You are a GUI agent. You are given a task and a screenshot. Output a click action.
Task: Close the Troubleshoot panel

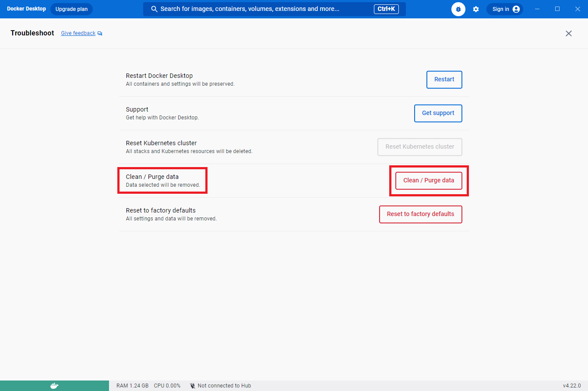[x=569, y=33]
